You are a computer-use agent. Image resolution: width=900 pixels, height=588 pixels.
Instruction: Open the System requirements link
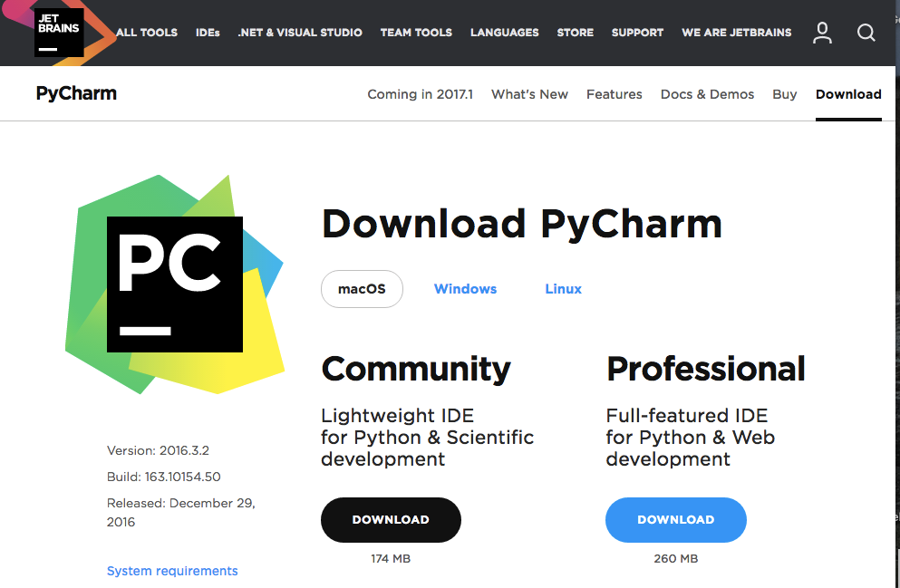172,571
